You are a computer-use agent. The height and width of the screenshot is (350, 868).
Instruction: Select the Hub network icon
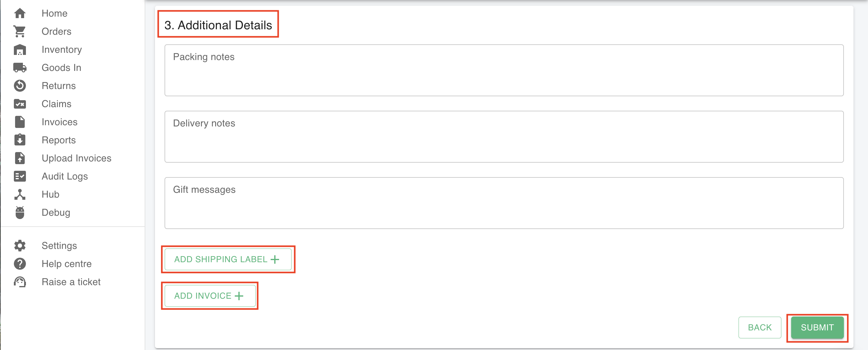(20, 194)
